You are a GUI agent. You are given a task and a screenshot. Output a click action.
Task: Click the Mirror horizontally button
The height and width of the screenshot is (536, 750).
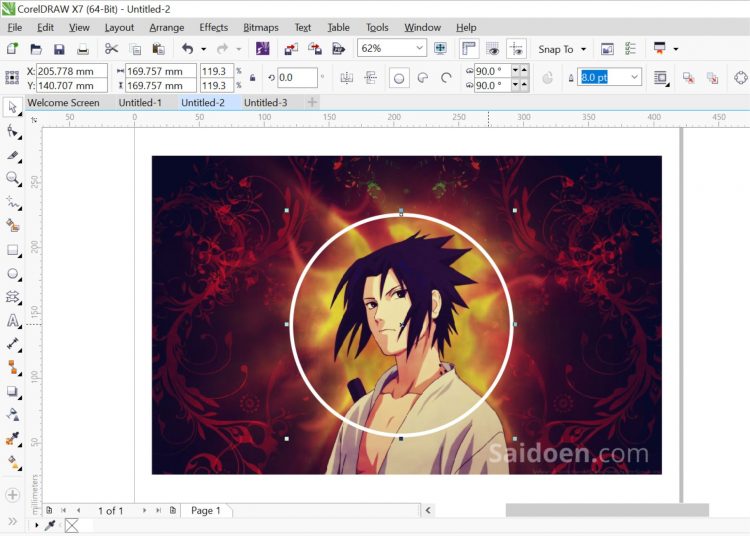(x=346, y=77)
